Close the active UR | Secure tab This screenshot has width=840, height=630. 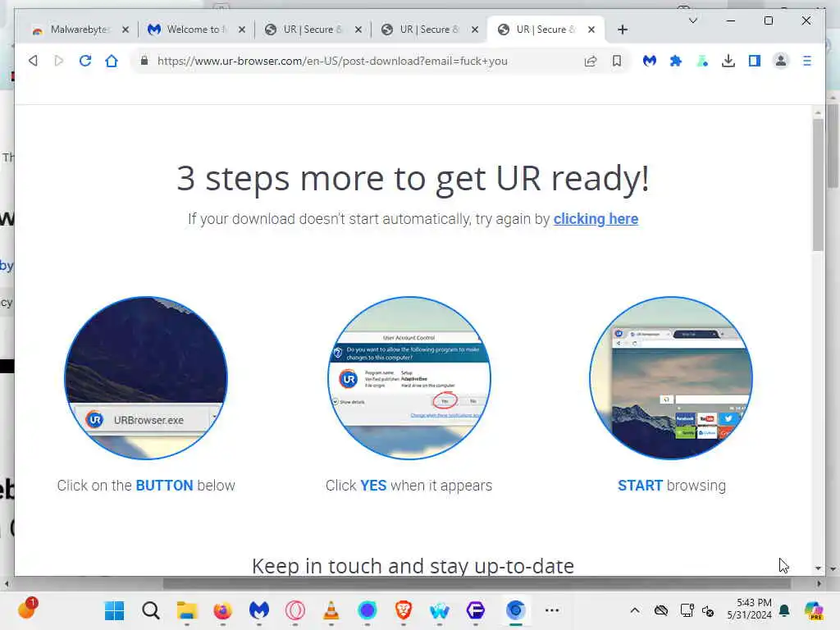[591, 30]
